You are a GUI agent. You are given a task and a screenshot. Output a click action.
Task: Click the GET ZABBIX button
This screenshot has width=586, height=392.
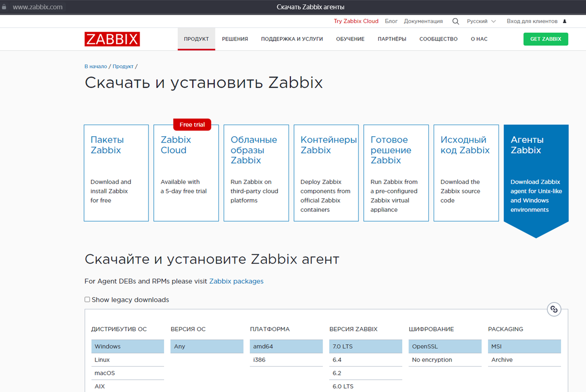pyautogui.click(x=545, y=39)
